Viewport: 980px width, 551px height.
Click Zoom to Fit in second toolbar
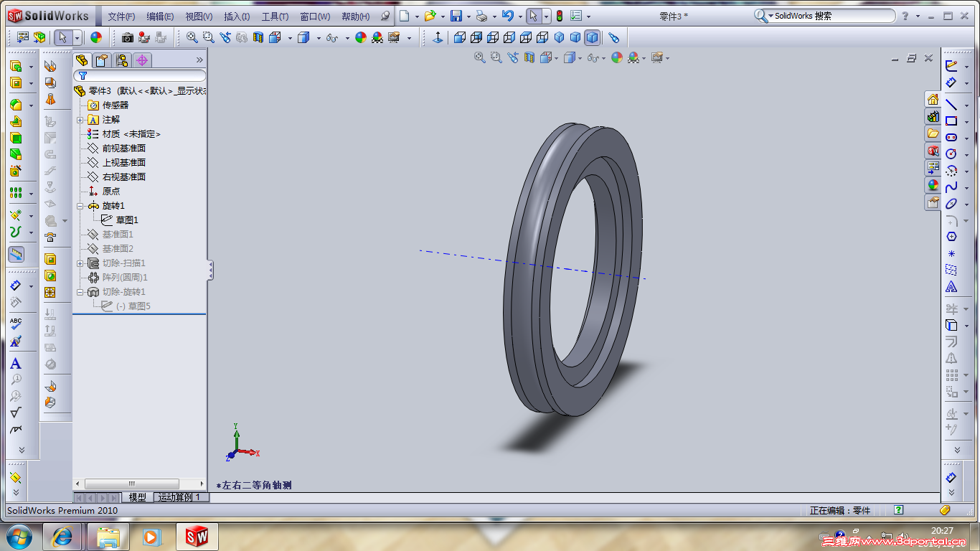pyautogui.click(x=192, y=37)
